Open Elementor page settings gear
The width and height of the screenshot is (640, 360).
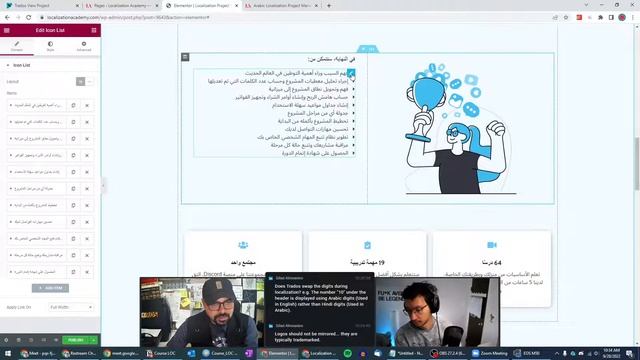tap(6, 340)
